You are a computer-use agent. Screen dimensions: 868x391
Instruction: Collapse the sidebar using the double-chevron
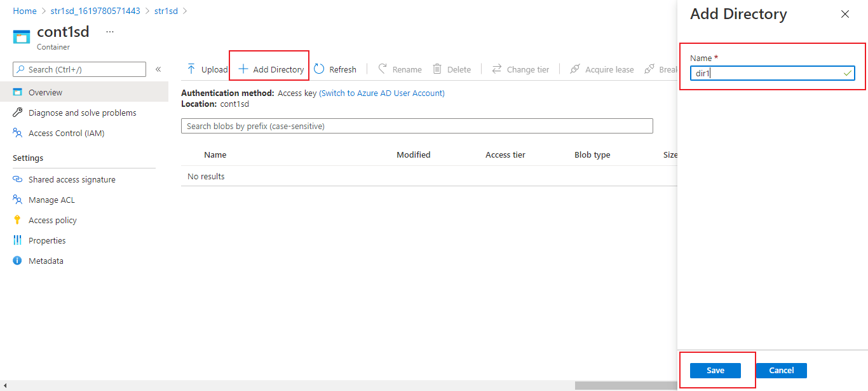(x=158, y=69)
